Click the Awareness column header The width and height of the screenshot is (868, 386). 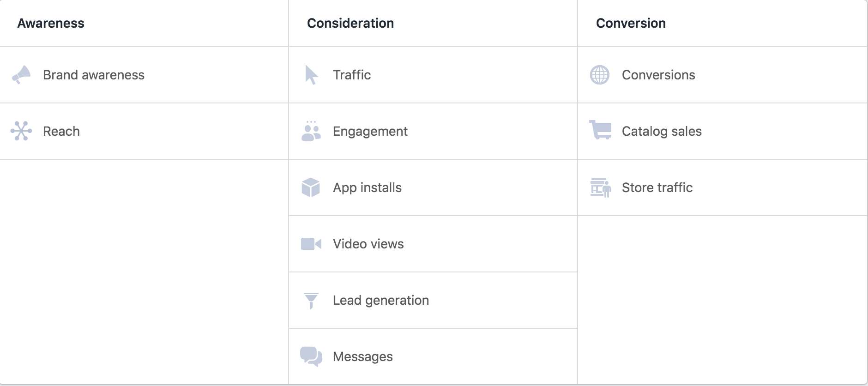pos(51,23)
